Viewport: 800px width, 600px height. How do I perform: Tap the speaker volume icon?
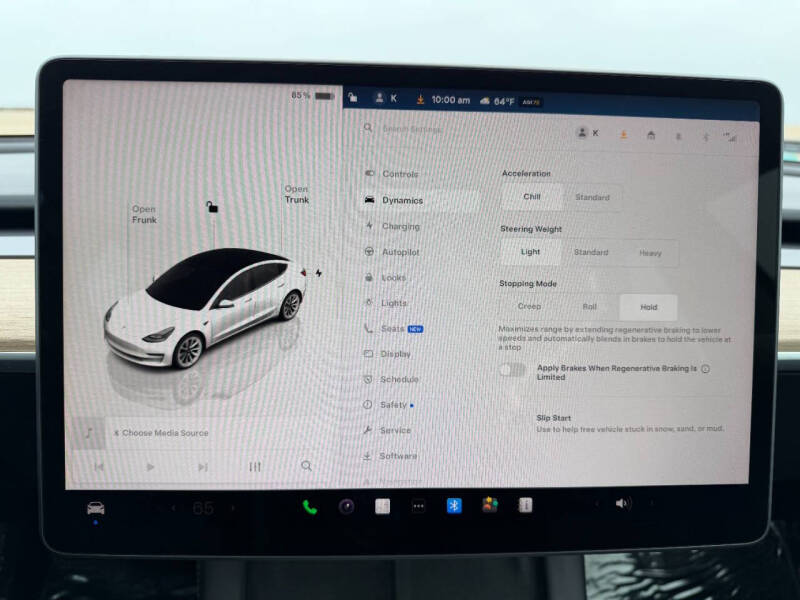[x=623, y=504]
